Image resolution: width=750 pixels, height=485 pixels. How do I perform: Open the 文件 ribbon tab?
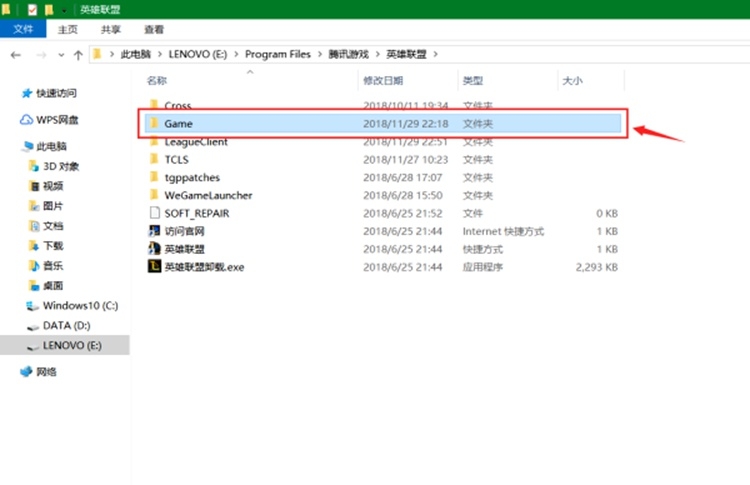(x=23, y=29)
